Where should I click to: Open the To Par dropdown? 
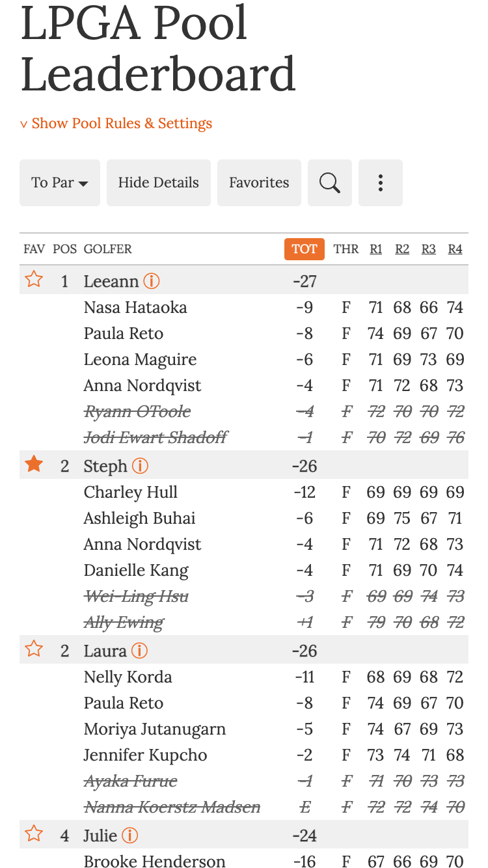tap(60, 183)
